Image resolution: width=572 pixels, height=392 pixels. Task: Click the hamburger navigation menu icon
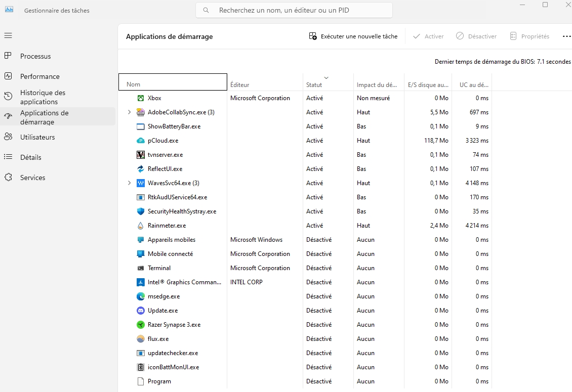coord(8,35)
